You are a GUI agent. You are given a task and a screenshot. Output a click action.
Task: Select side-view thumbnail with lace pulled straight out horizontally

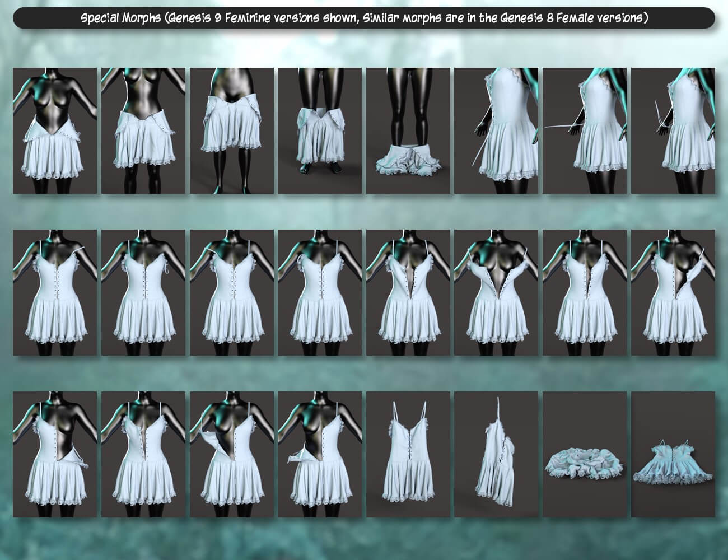point(585,131)
